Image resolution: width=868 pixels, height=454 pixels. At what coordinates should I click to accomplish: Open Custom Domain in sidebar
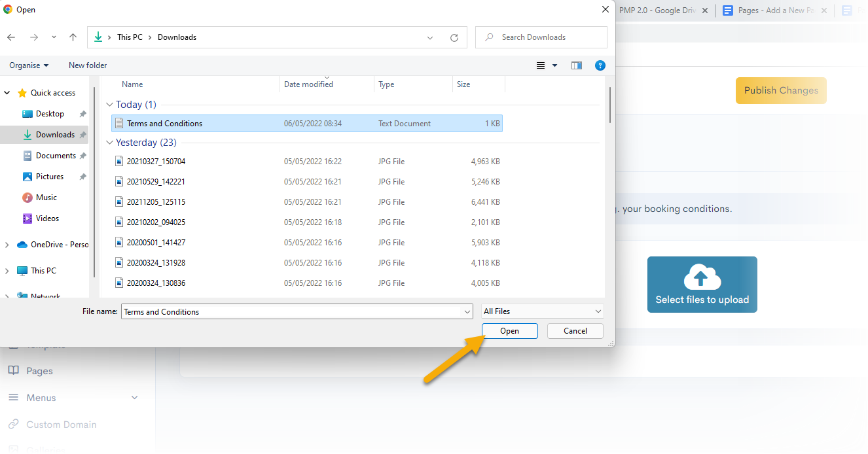(61, 425)
